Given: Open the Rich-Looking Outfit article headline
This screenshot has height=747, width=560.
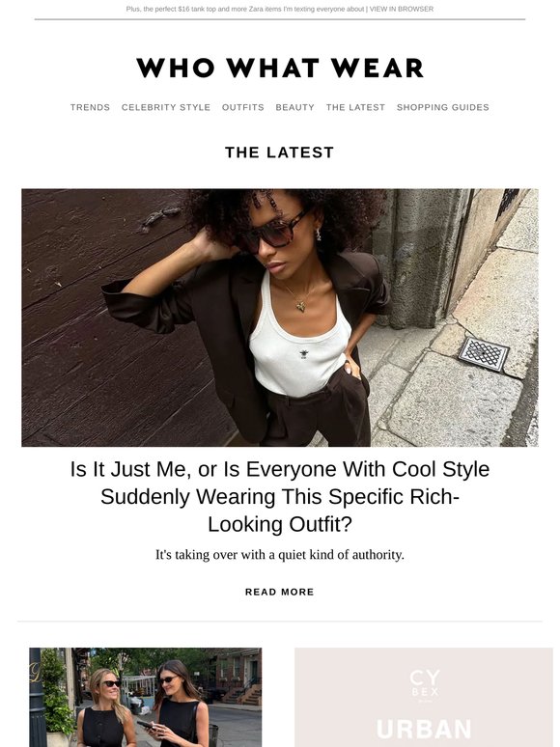Looking at the screenshot, I should click(x=280, y=496).
